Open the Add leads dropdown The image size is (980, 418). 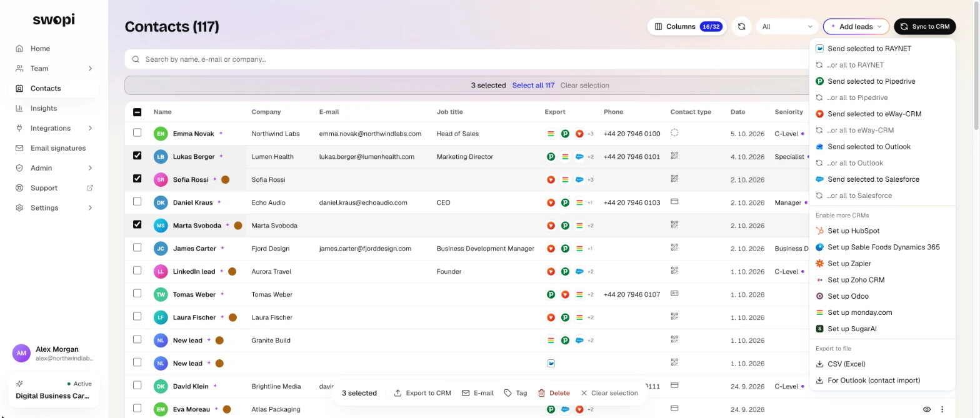pos(856,26)
